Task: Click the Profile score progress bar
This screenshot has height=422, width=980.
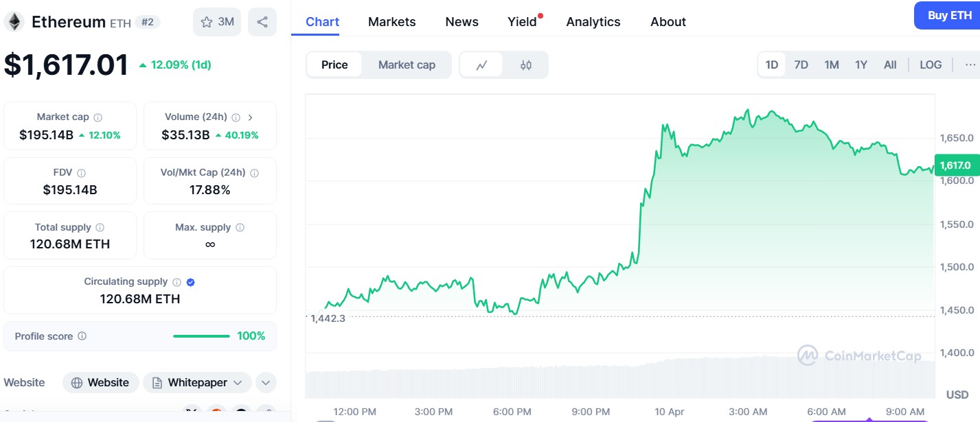Action: pyautogui.click(x=201, y=336)
